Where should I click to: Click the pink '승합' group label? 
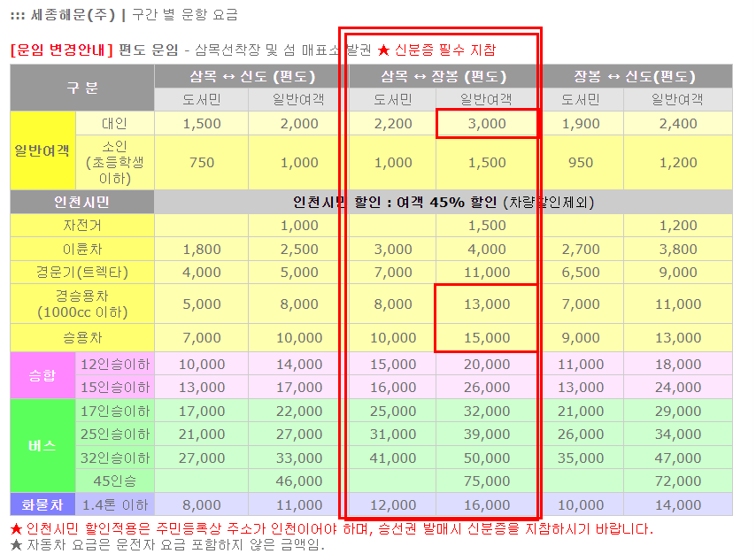(x=42, y=375)
